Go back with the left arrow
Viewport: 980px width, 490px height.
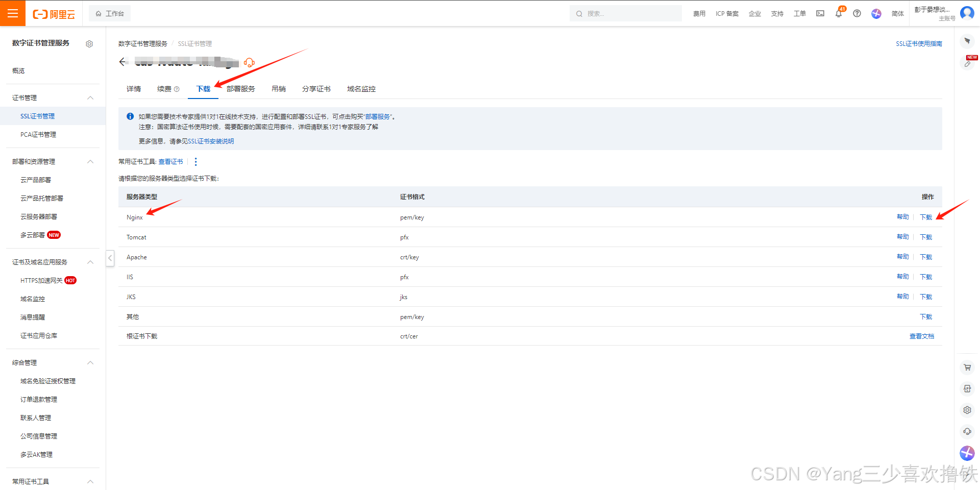(x=122, y=62)
